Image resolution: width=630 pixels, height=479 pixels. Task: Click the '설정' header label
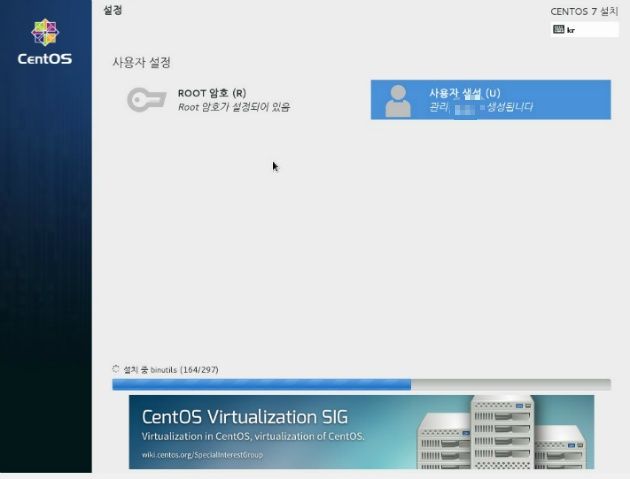pyautogui.click(x=112, y=10)
